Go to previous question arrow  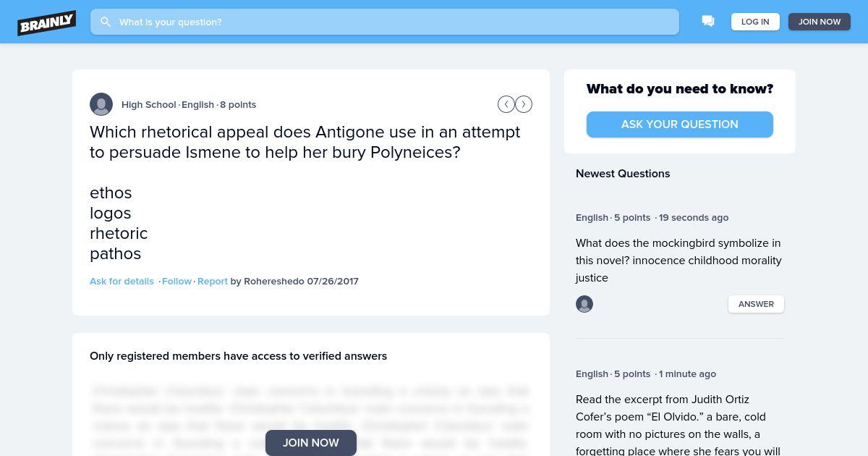[x=506, y=104]
